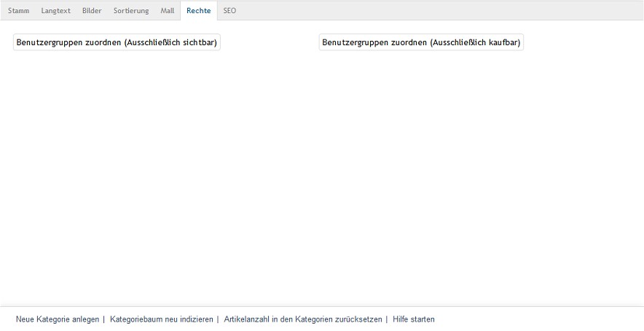
Task: Open the Langtext tab
Action: [x=55, y=11]
